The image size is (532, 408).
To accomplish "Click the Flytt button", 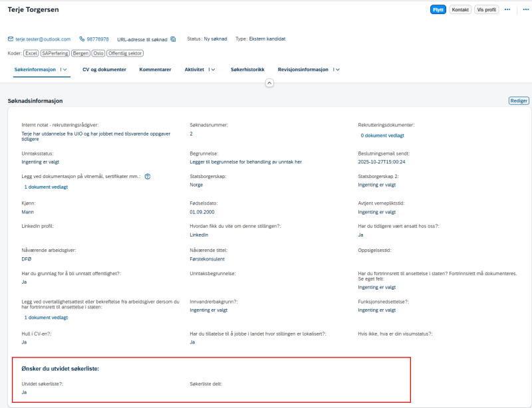I will (x=438, y=9).
